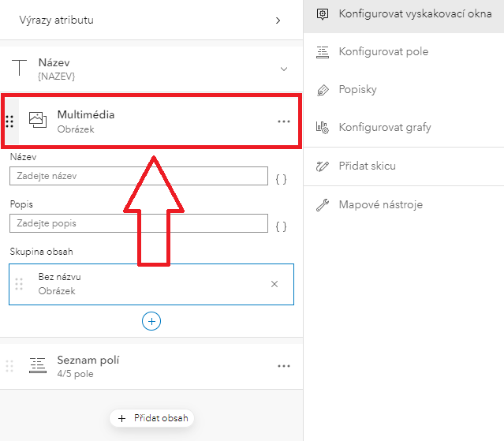This screenshot has width=504, height=441.
Task: Click the Obrázek subtitle under Multimédia
Action: (76, 129)
